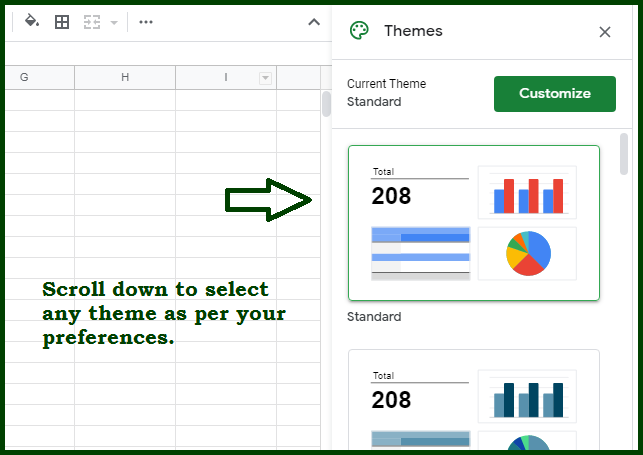Select column H header
The width and height of the screenshot is (643, 455).
pyautogui.click(x=125, y=77)
